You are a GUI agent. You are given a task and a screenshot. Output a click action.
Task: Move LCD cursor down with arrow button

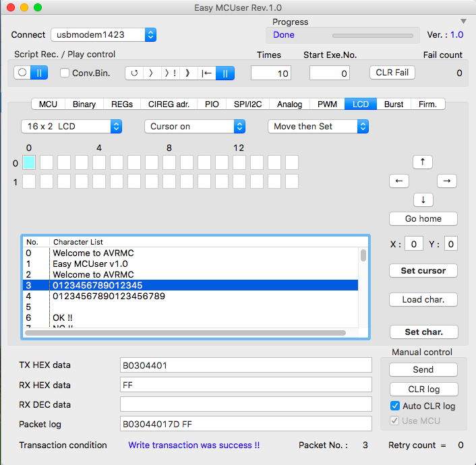pyautogui.click(x=423, y=200)
